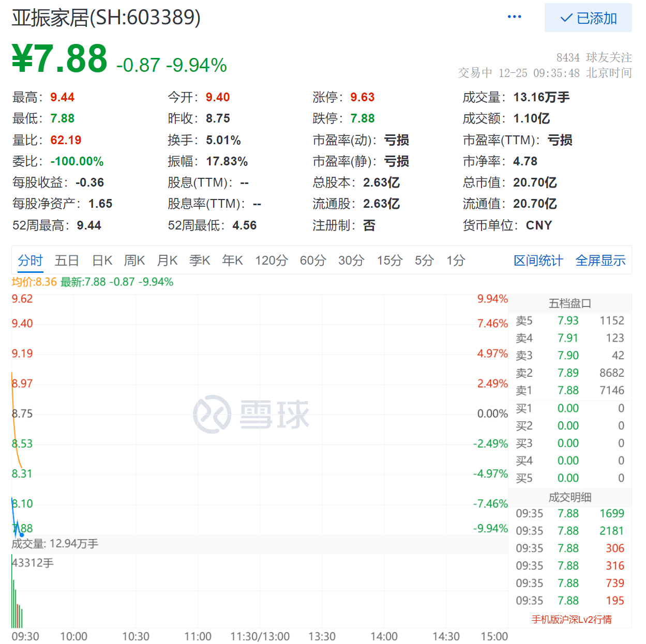Click the 52周最低 value 4.56
The width and height of the screenshot is (646, 644).
coord(244,225)
